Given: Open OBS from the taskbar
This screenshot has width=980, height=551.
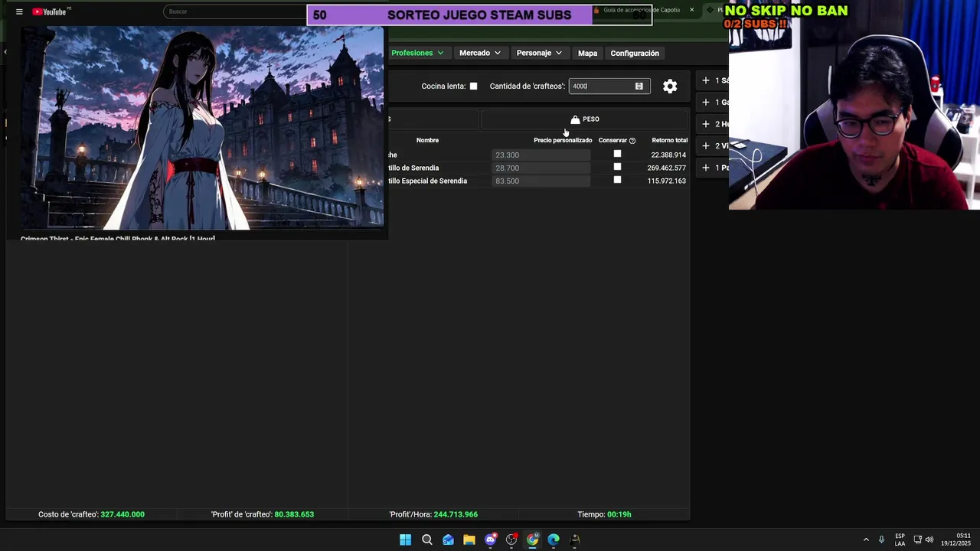Looking at the screenshot, I should point(511,540).
